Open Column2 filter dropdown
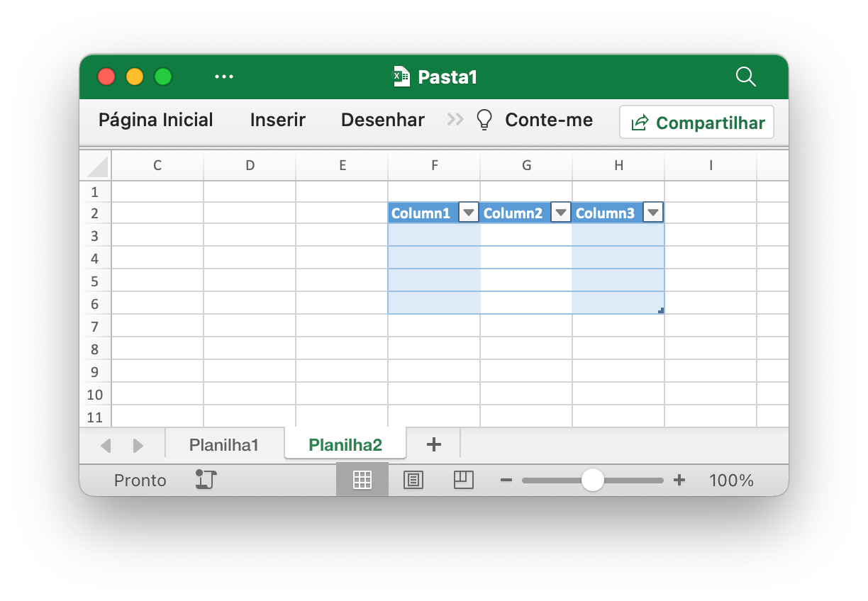Image resolution: width=868 pixels, height=601 pixels. click(561, 213)
